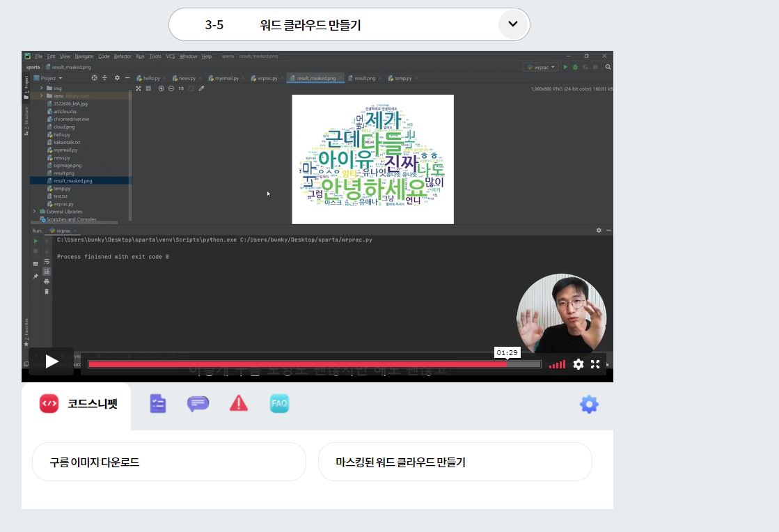Toggle the grid icon in image viewer
The height and width of the screenshot is (532, 779).
(148, 88)
